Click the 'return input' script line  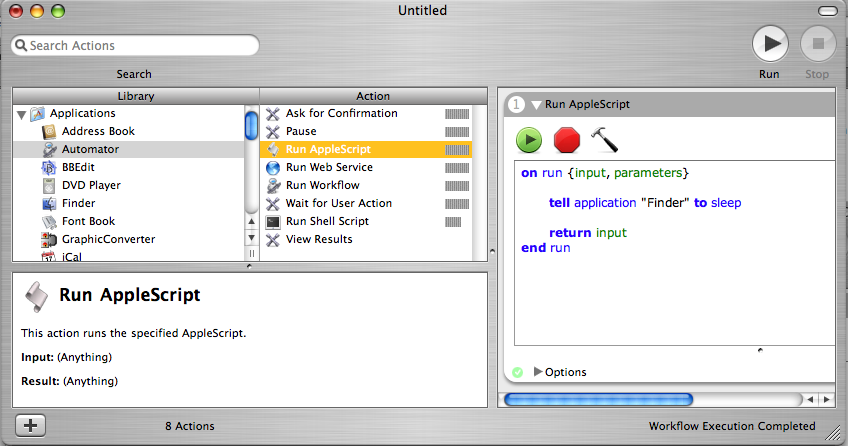(x=588, y=232)
